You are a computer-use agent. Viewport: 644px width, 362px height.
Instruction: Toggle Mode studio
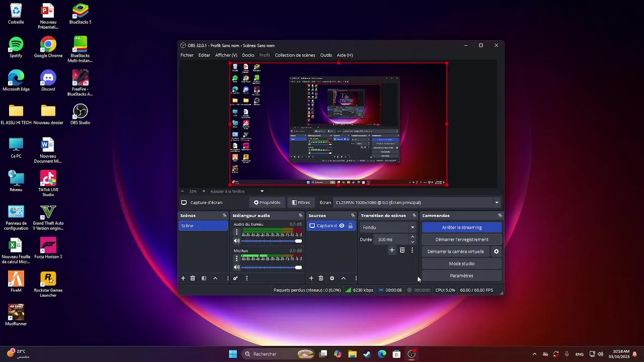461,263
